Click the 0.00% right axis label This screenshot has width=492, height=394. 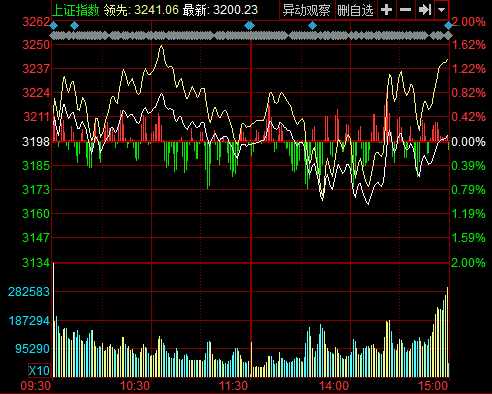coord(468,142)
